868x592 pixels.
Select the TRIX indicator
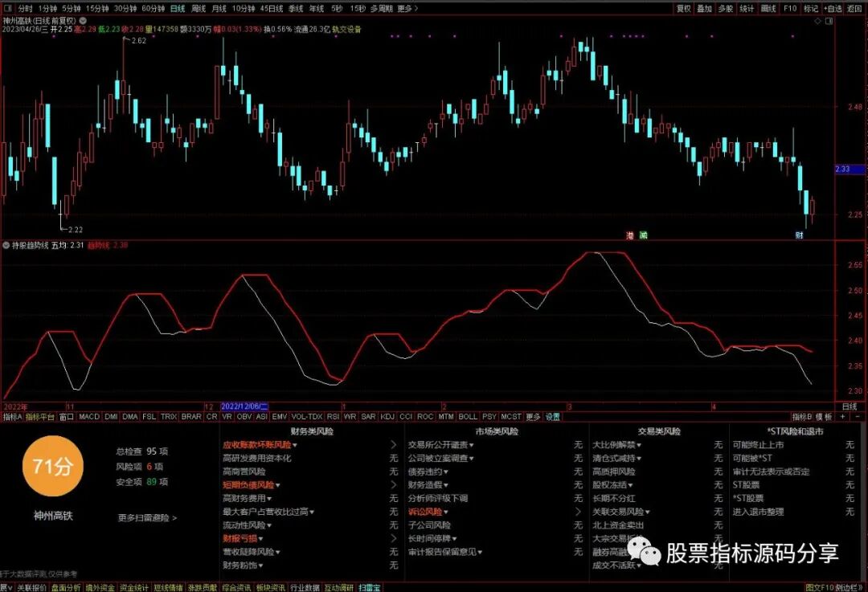point(168,417)
